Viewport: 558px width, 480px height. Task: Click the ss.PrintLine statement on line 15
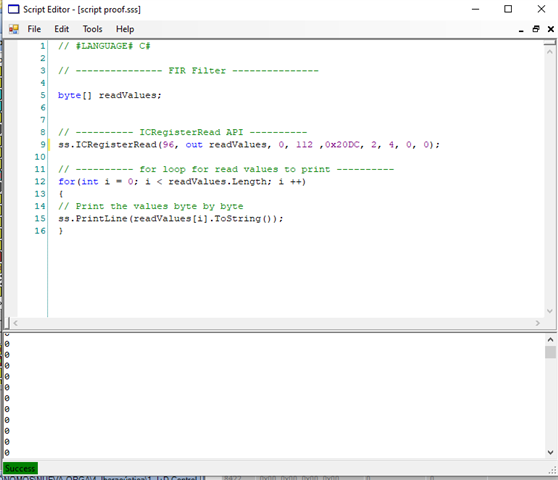pos(171,218)
